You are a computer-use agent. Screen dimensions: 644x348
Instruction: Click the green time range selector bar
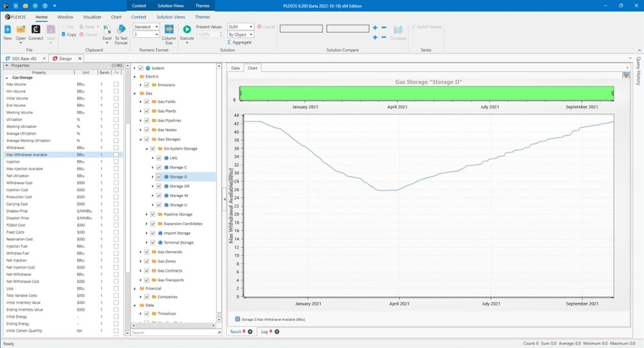coord(426,93)
